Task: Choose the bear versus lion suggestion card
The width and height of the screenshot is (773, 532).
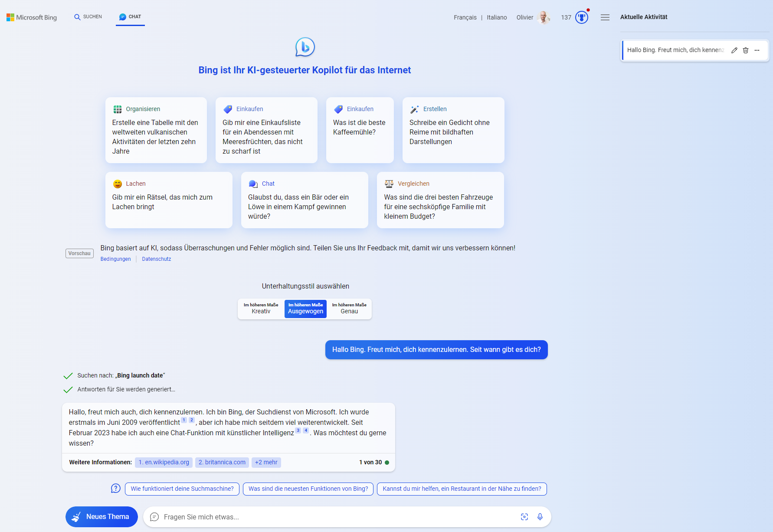Action: click(x=305, y=200)
